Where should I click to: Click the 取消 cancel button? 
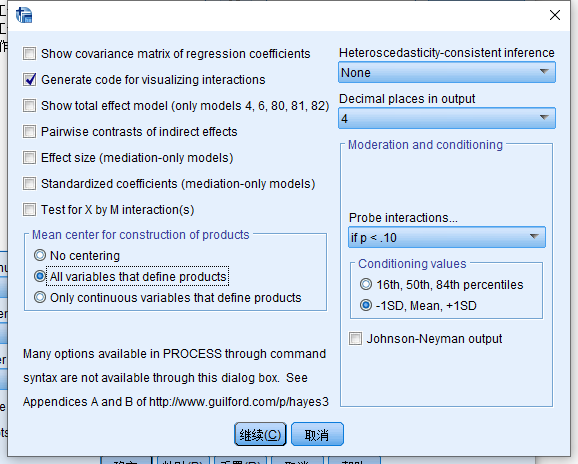pyautogui.click(x=317, y=435)
